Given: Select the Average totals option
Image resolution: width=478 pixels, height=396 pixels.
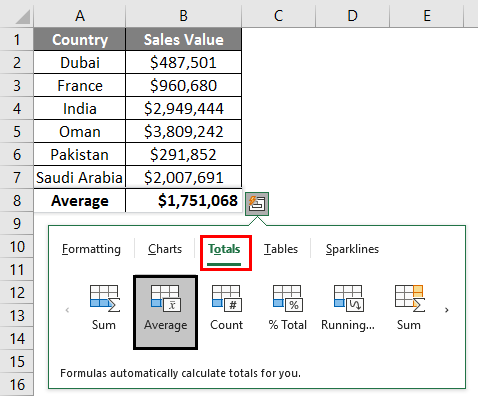Looking at the screenshot, I should click(x=165, y=312).
